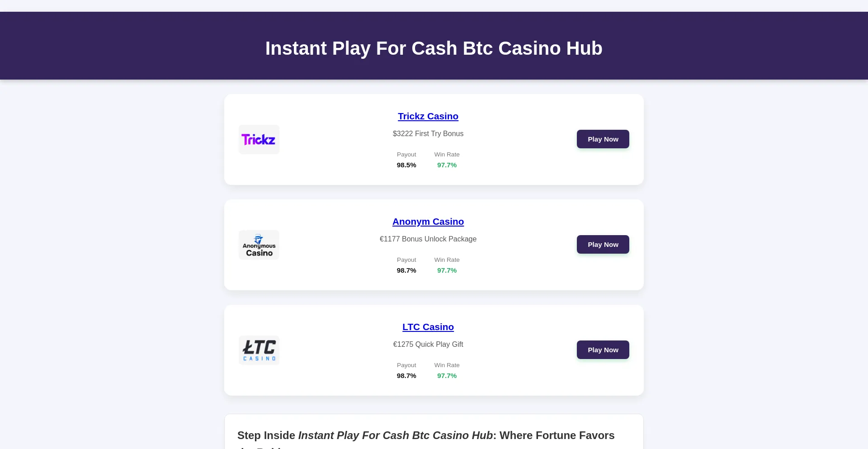
Task: Click the Trickz logo image
Action: 259,139
